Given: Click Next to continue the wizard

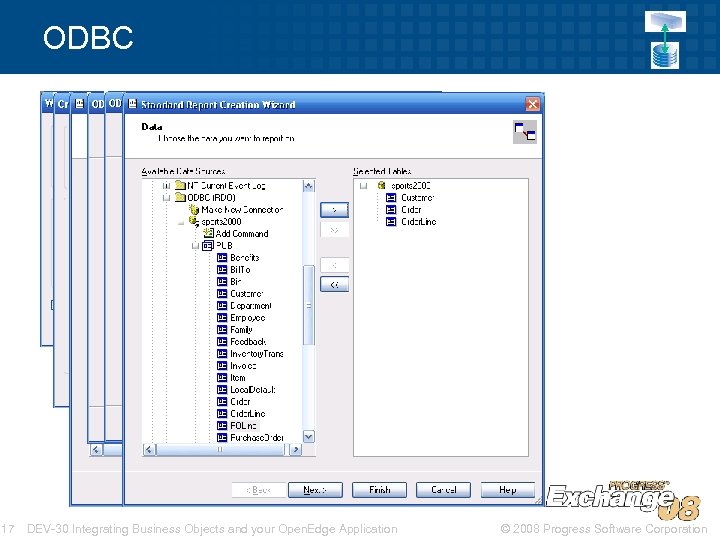Looking at the screenshot, I should coord(315,490).
